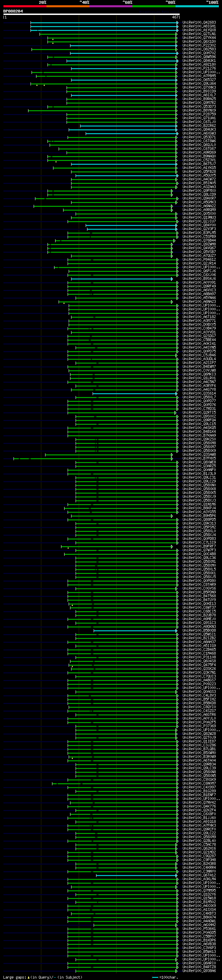Screen dimensions: 222x980
Task: Pick the UniRef100_Q9LC31 label
Action: click(x=199, y=477)
